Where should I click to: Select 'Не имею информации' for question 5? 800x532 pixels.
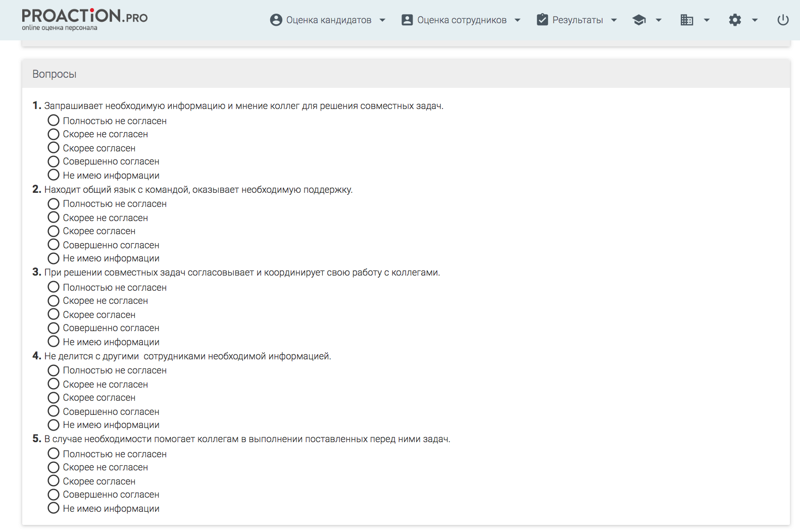[54, 508]
